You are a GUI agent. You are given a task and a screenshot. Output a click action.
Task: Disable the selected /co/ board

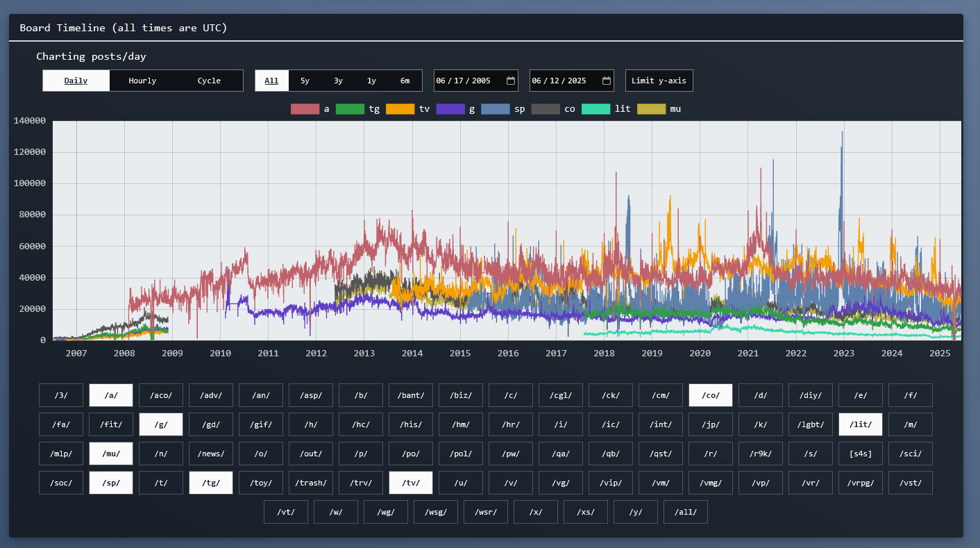[x=710, y=395]
